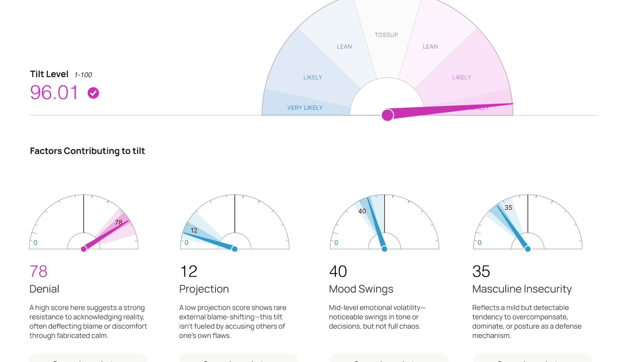
Task: Click the Projection gauge blue pivot knob
Action: (234, 249)
